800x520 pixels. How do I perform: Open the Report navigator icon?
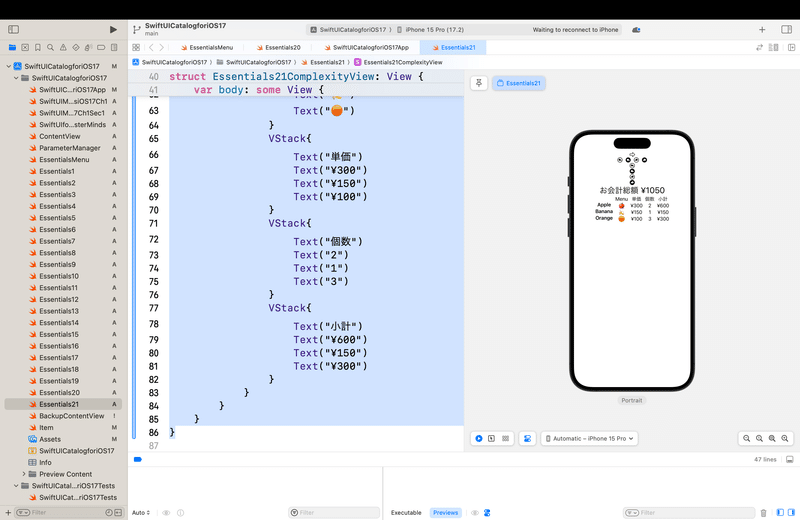coord(114,47)
